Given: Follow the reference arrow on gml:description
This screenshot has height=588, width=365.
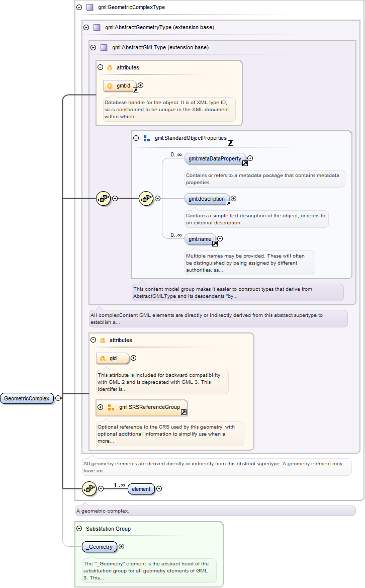Looking at the screenshot, I should 228,203.
